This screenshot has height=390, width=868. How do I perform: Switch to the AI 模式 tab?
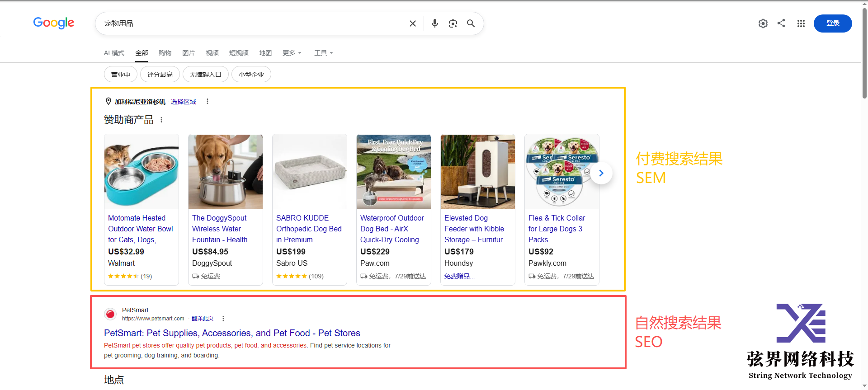114,53
